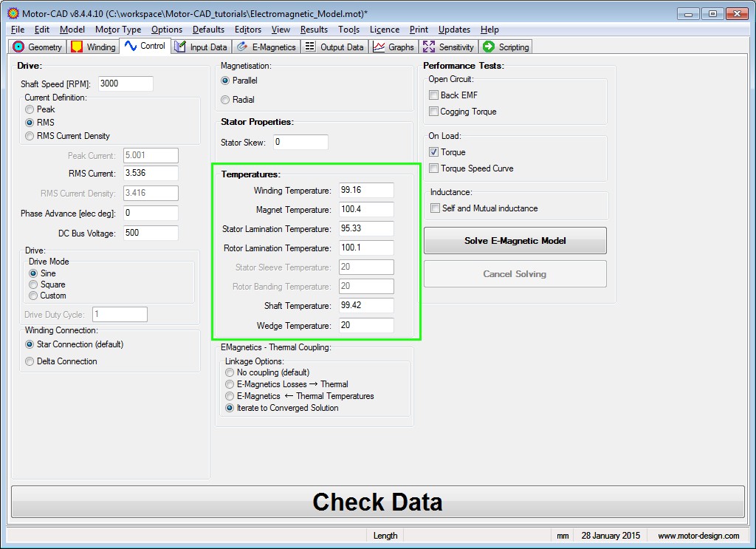Open the Motor Type menu
The width and height of the screenshot is (756, 549).
tap(117, 30)
